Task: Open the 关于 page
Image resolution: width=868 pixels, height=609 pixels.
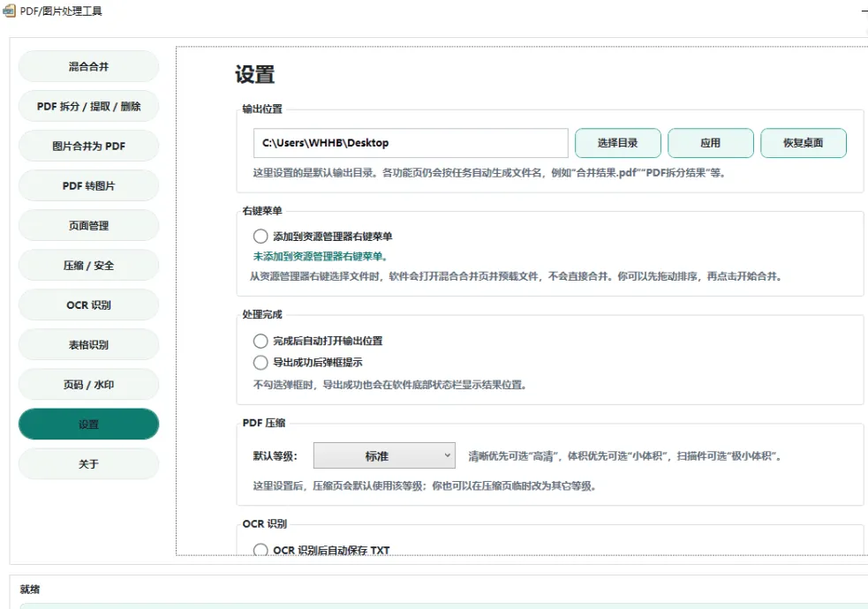Action: pos(88,464)
